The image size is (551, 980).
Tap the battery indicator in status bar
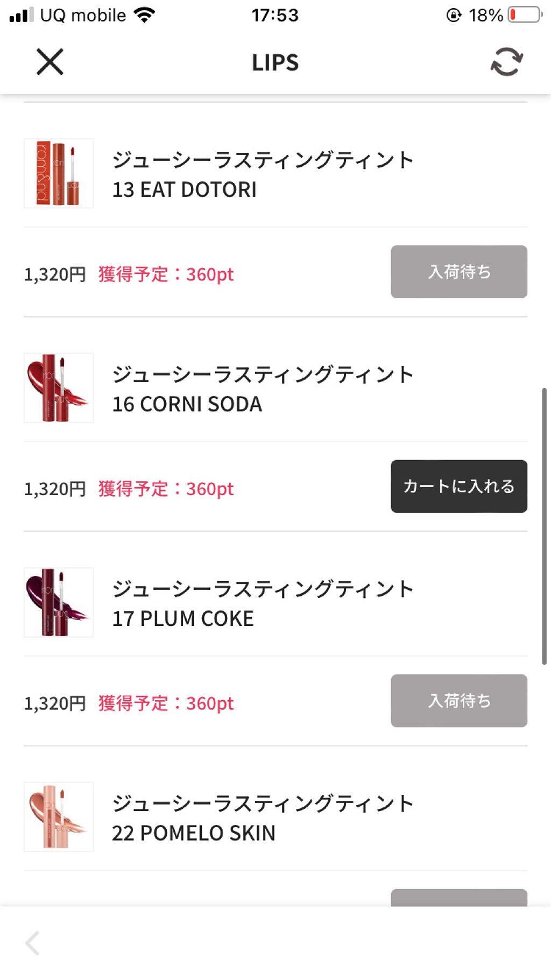525,15
